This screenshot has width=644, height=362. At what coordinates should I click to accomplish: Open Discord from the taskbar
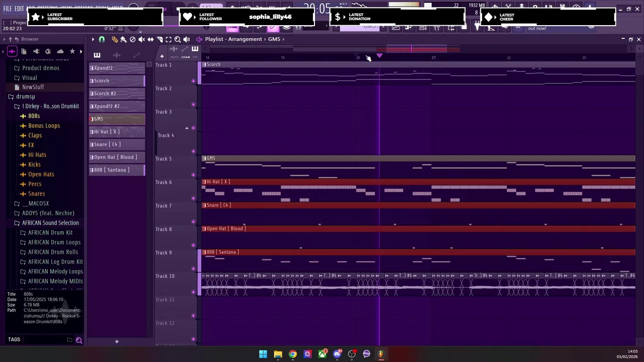click(x=337, y=354)
